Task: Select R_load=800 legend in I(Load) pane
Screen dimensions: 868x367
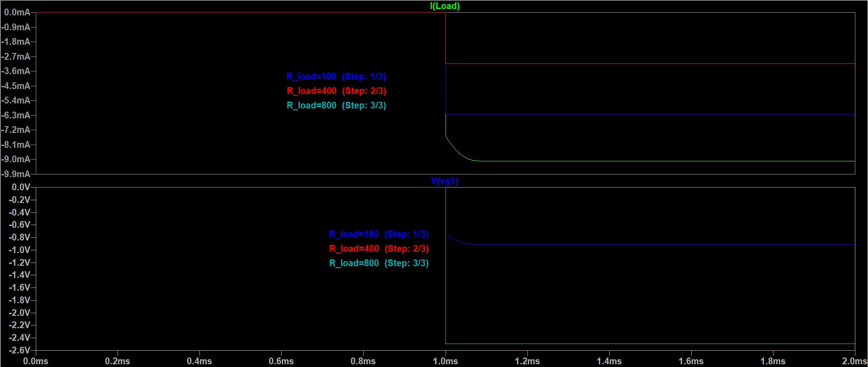Action: pos(336,105)
